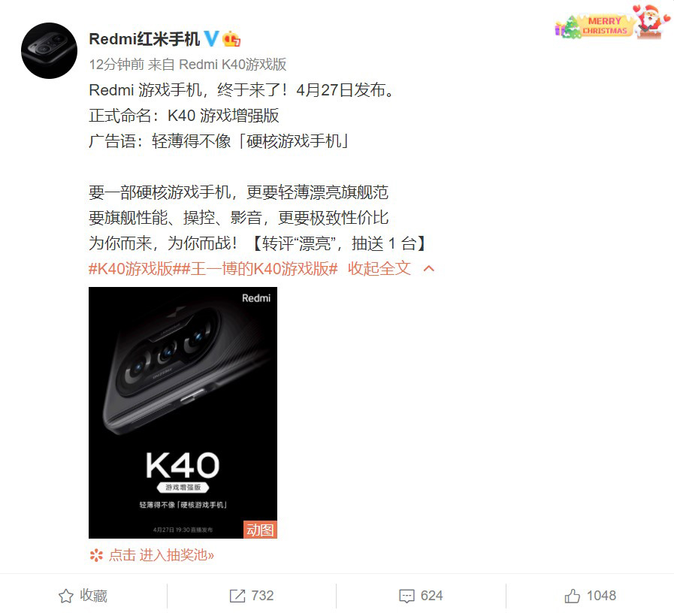Click 点击 进入抽奖池 lottery link
This screenshot has height=616, width=674.
coord(162,555)
